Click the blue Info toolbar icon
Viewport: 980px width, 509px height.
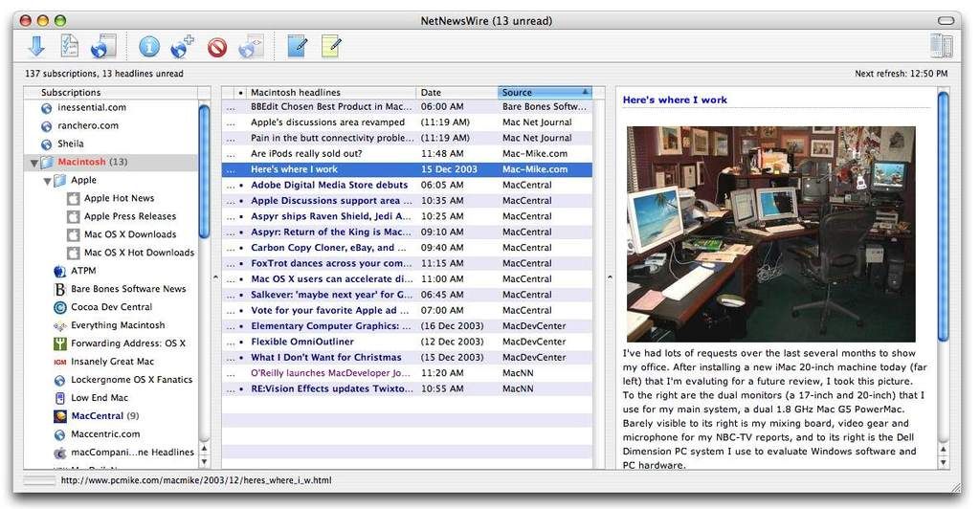coord(148,47)
